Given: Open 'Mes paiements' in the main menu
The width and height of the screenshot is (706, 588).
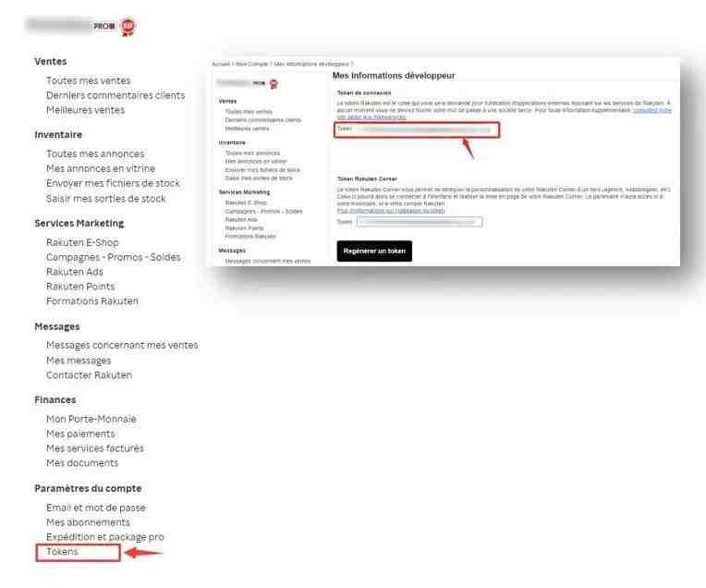Looking at the screenshot, I should point(80,434).
